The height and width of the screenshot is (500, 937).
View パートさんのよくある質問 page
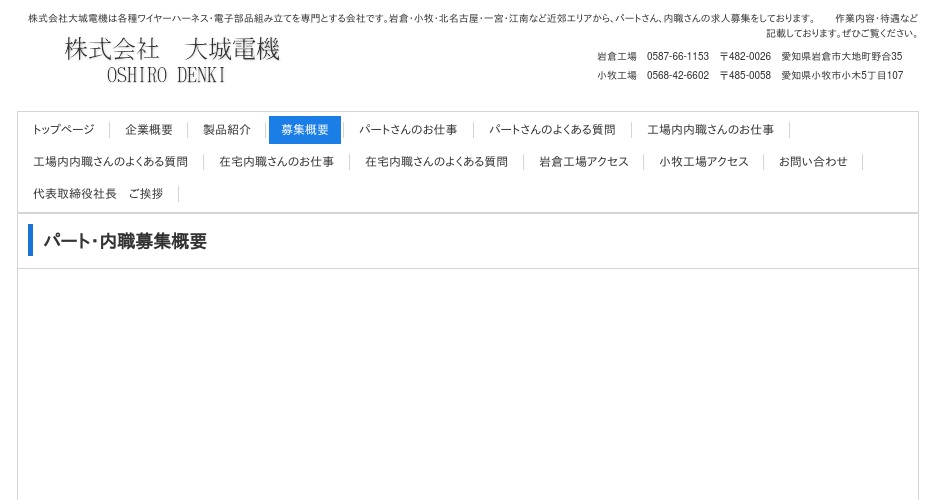(552, 130)
